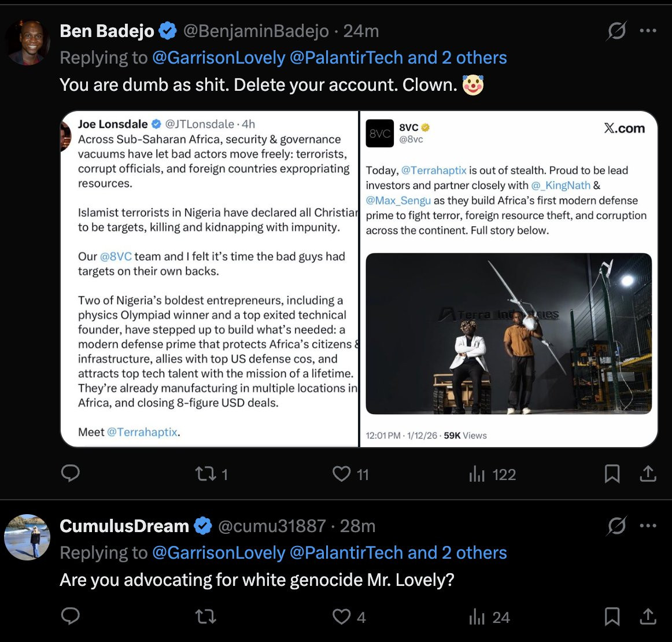Screen dimensions: 672x642
Task: Share Ben Badejo's tweet
Action: click(x=648, y=474)
